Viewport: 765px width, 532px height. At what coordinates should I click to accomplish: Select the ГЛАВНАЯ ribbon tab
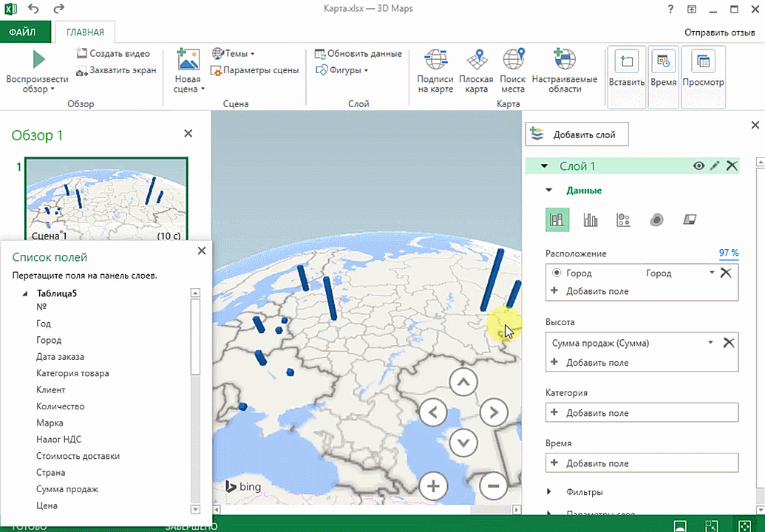click(85, 33)
